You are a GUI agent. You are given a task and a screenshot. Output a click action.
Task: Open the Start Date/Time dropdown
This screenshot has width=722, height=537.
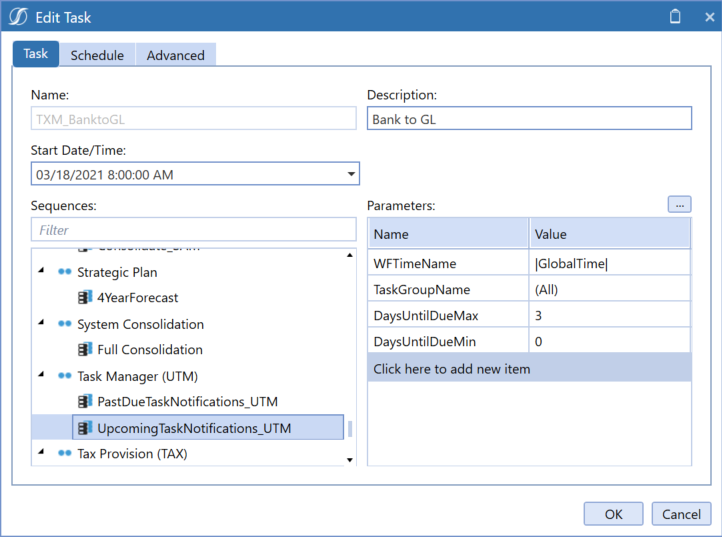click(350, 174)
